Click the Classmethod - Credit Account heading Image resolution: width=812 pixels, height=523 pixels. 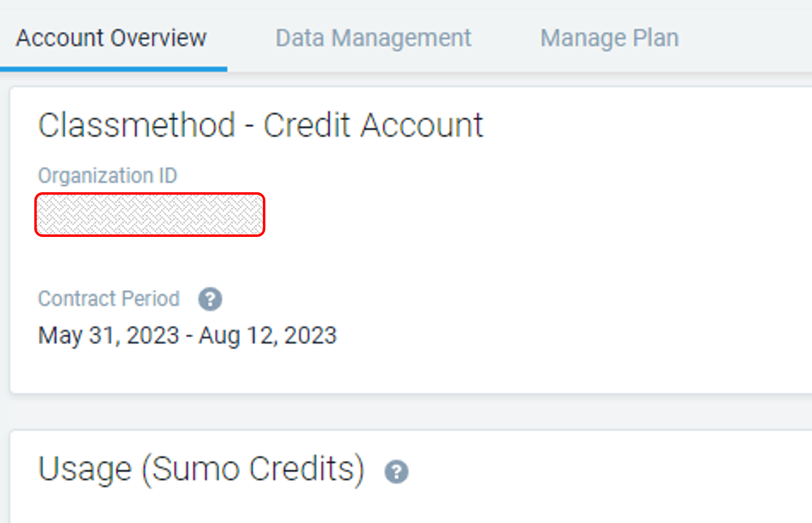[261, 125]
